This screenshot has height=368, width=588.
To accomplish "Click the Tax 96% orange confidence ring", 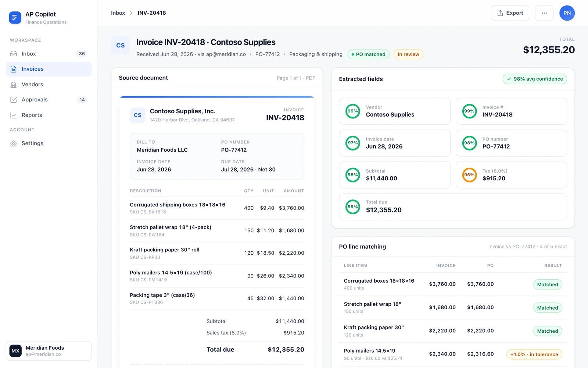I will (469, 175).
